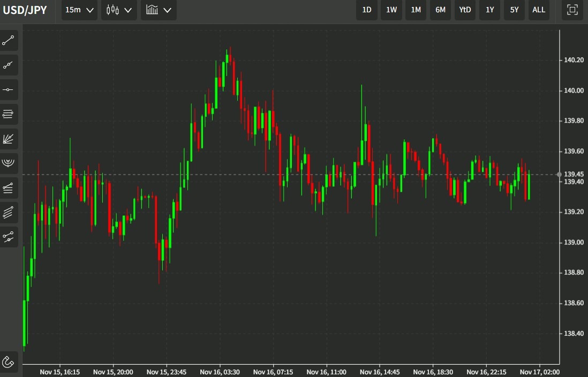This screenshot has width=588, height=377.
Task: Select the horizontal line drawing tool
Action: 8,89
